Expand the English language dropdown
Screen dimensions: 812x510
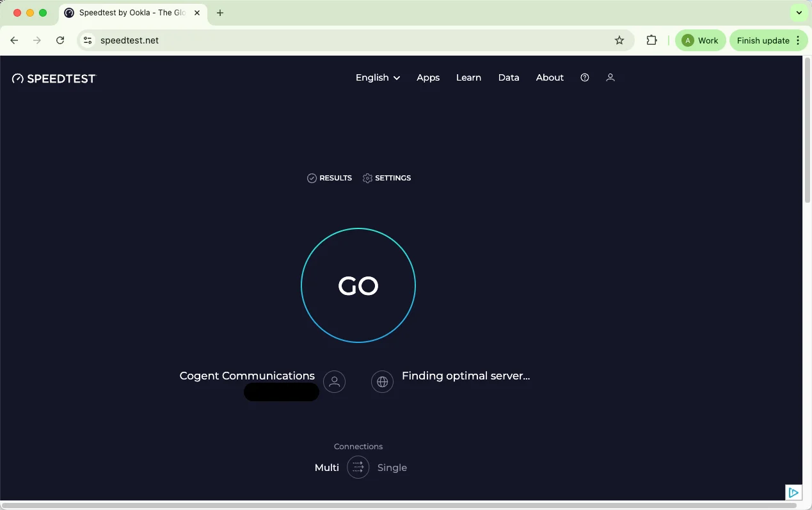pos(378,77)
